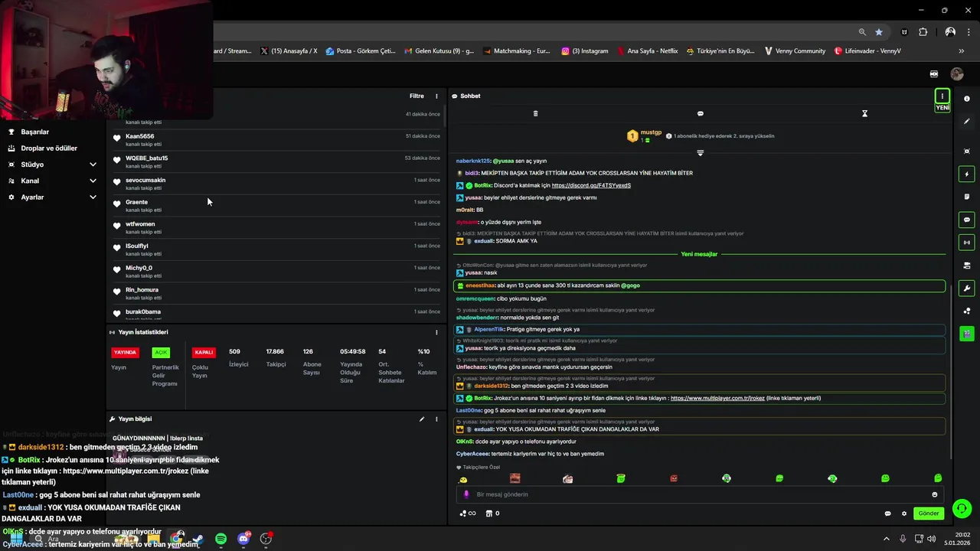This screenshot has width=980, height=551.
Task: Bookmark page with star icon
Action: point(879,32)
